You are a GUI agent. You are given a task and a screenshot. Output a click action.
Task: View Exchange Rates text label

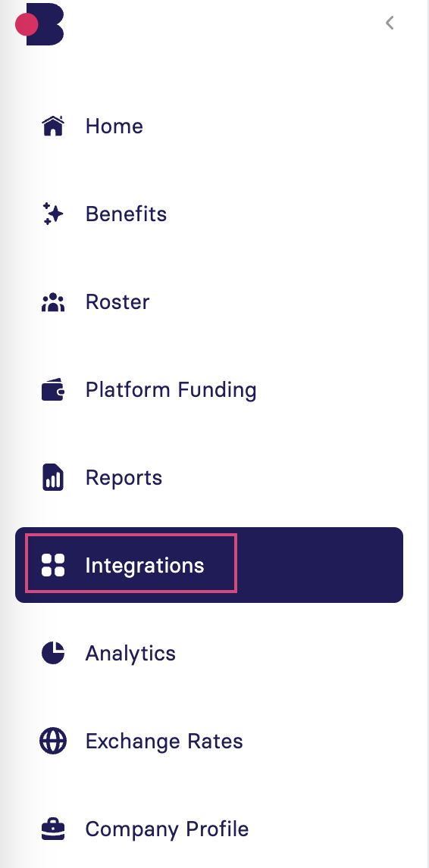coord(164,742)
